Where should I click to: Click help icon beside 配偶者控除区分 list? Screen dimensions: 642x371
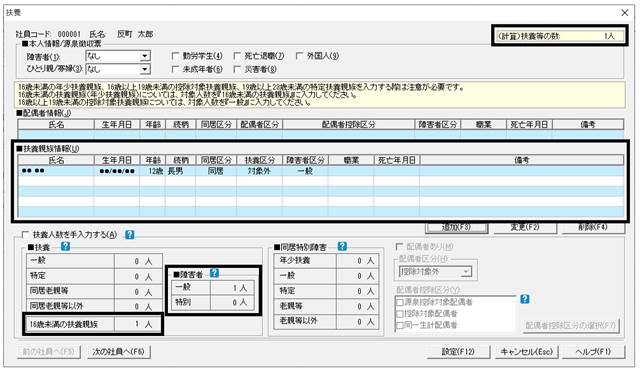(x=525, y=299)
